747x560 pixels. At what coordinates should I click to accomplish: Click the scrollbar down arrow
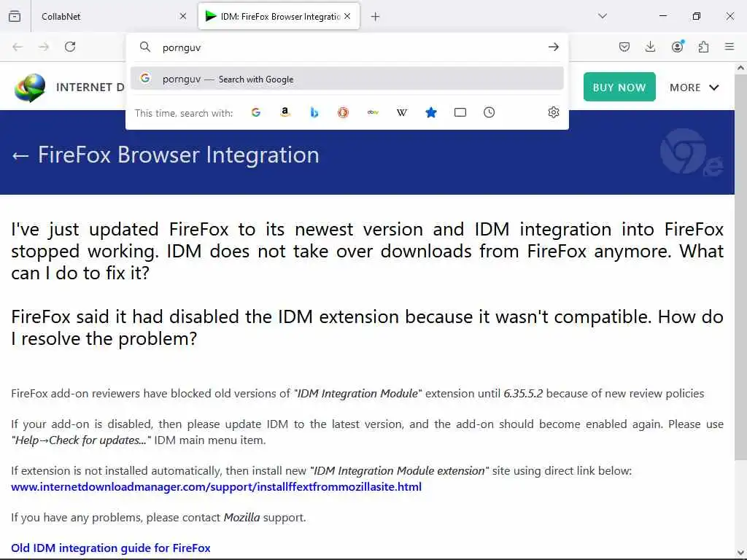[x=740, y=553]
